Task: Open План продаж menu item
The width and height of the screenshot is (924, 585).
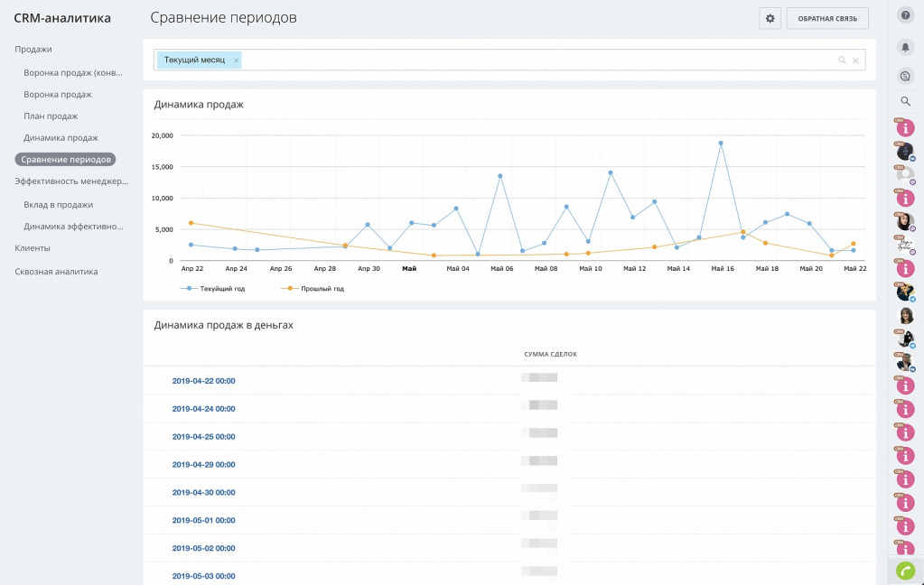Action: (x=51, y=116)
